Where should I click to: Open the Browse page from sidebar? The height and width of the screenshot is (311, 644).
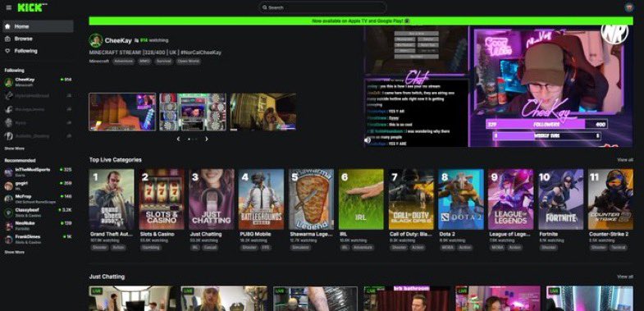39,39
